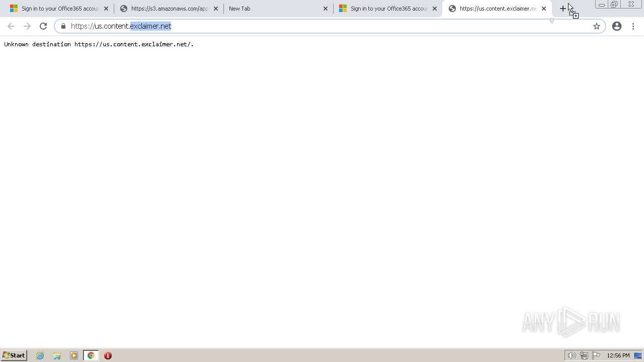
Task: Open Chrome's three-dot customize menu
Action: (633, 26)
